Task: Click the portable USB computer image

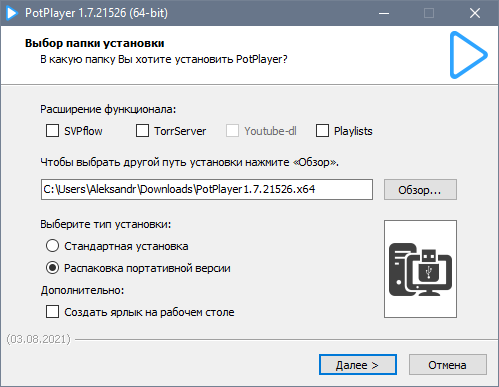Action: pyautogui.click(x=420, y=269)
